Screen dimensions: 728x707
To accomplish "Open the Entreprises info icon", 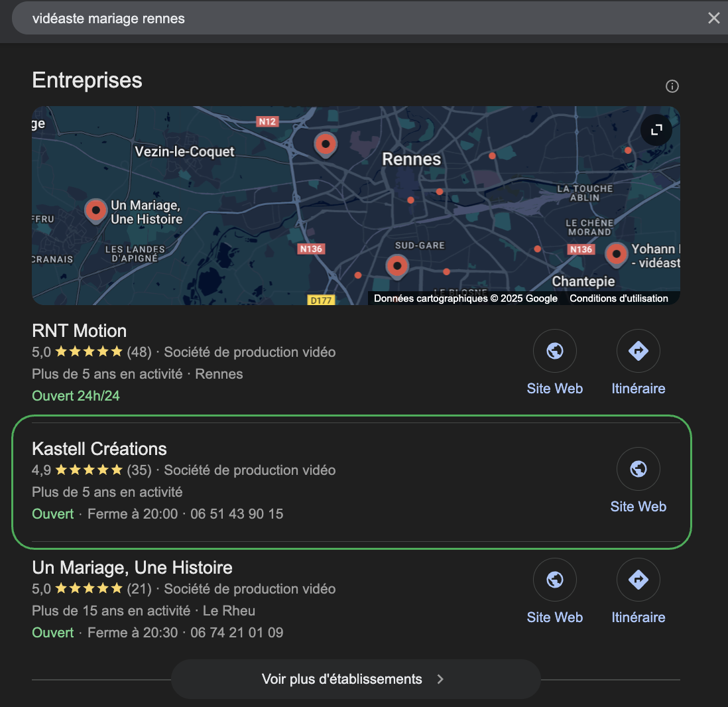I will pos(672,86).
